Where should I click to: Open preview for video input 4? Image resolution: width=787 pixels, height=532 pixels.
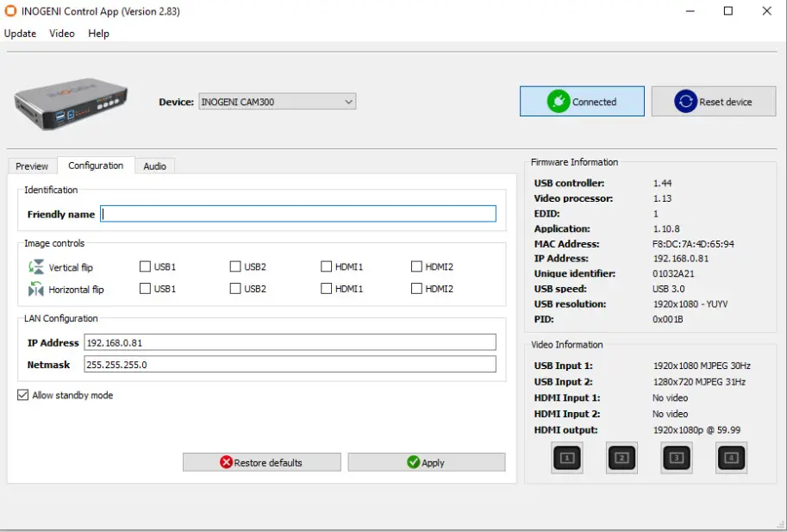point(731,458)
